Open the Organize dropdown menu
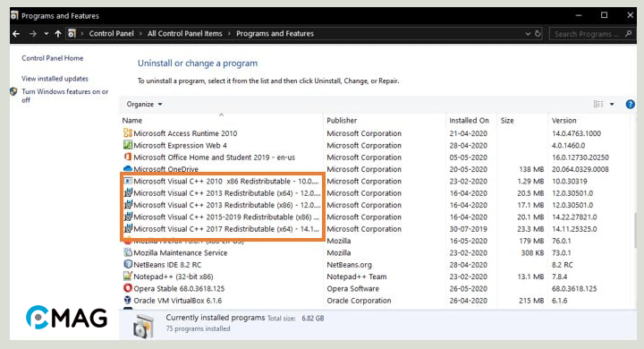This screenshot has width=644, height=349. [x=144, y=105]
